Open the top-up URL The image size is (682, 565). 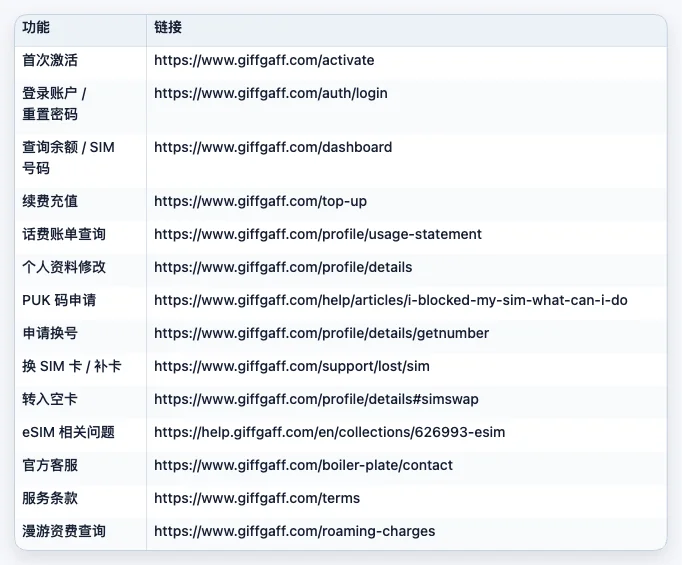tap(261, 201)
